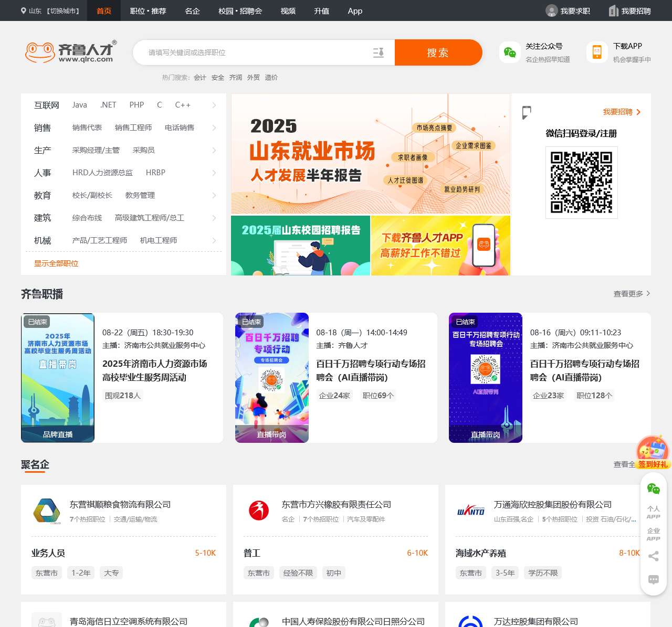
Task: Click the orange 下载APP phone icon
Action: pos(596,51)
